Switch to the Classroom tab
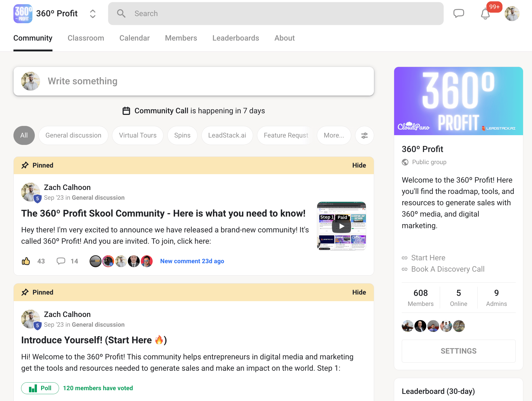Viewport: 532px width, 401px height. pos(86,38)
